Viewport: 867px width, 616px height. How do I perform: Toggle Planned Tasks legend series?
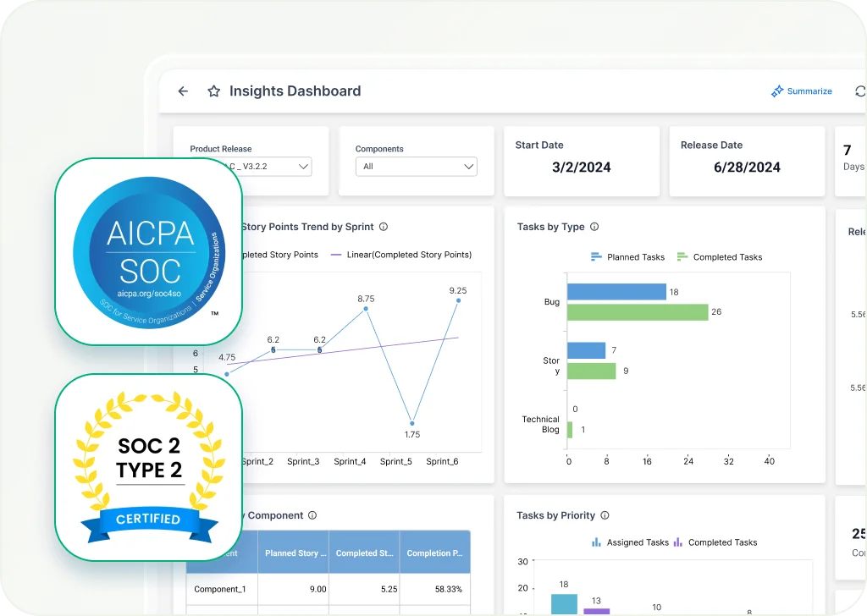pyautogui.click(x=627, y=257)
